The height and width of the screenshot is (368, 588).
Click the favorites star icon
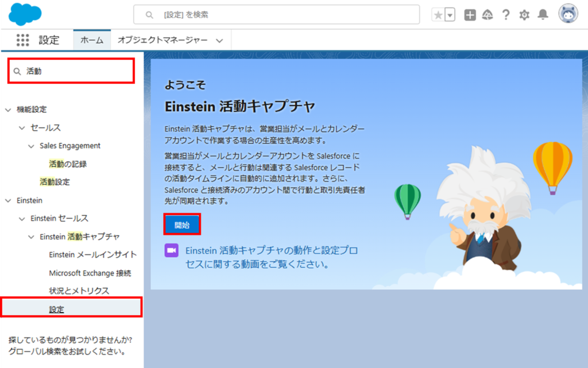pyautogui.click(x=438, y=15)
